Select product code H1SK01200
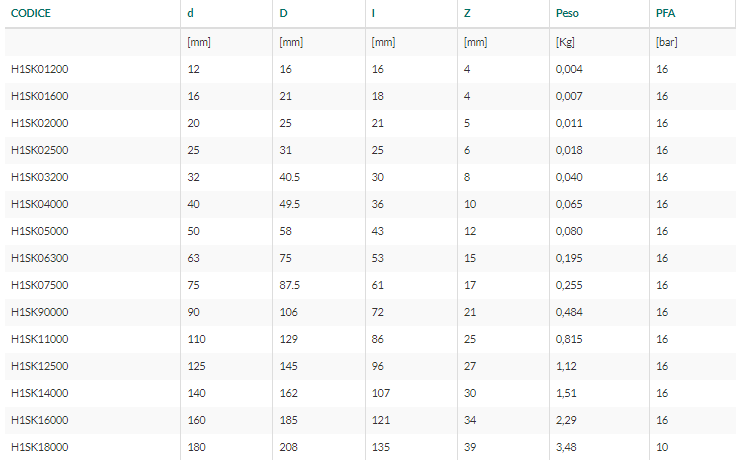 pos(40,69)
